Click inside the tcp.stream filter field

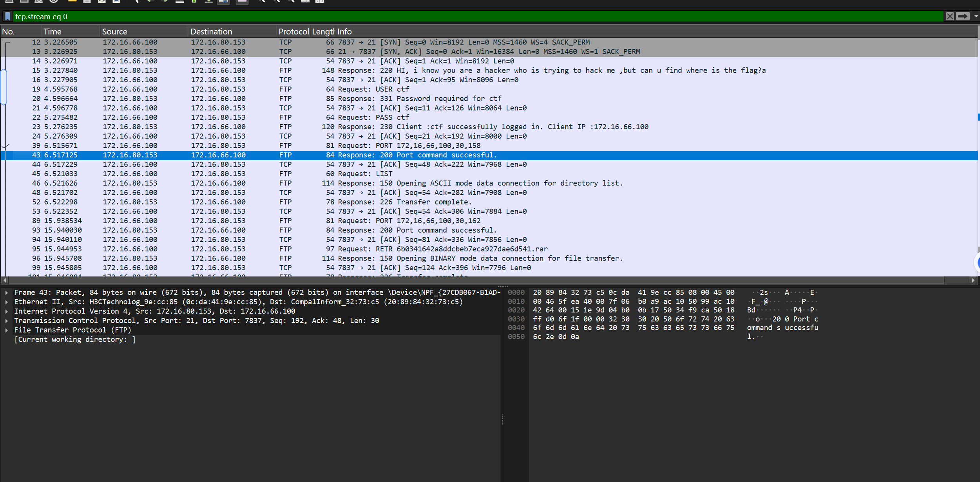point(470,16)
